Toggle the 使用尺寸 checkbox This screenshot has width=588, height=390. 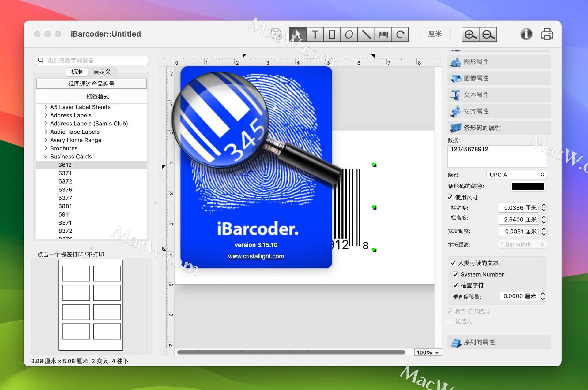tap(450, 197)
